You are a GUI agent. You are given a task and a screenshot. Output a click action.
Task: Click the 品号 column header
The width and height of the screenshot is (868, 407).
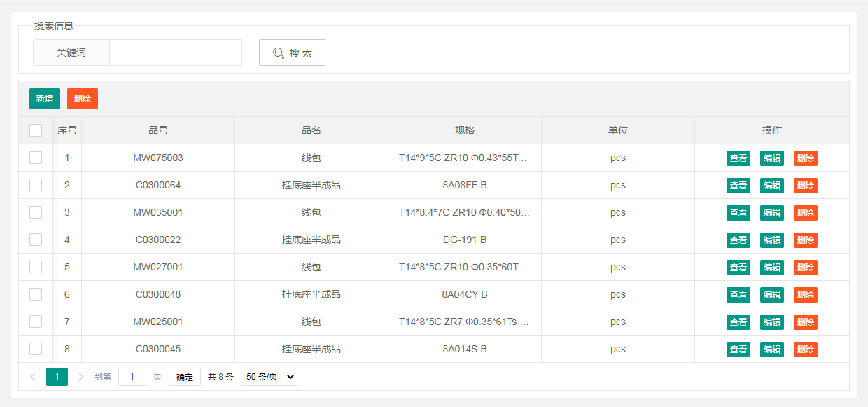[x=158, y=130]
